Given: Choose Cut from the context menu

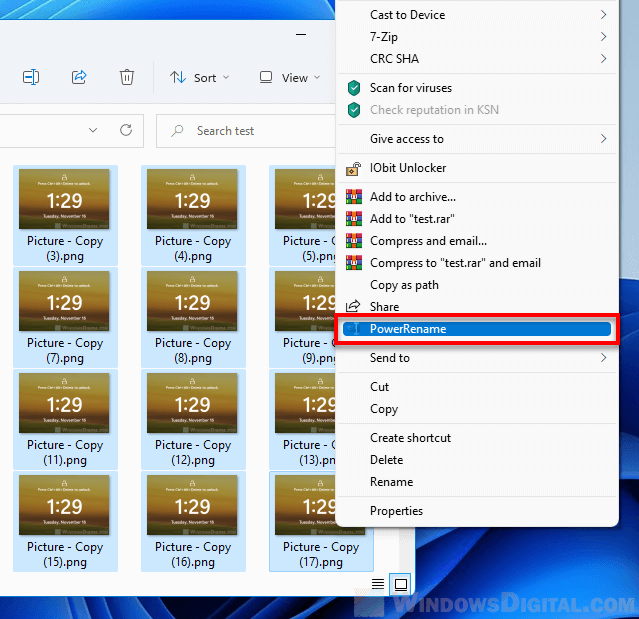Looking at the screenshot, I should [x=477, y=387].
